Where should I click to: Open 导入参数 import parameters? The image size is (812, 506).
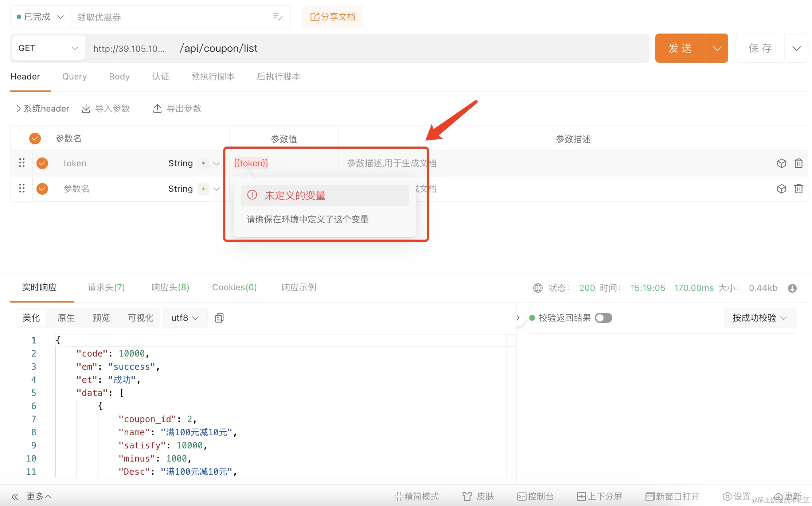pyautogui.click(x=106, y=108)
